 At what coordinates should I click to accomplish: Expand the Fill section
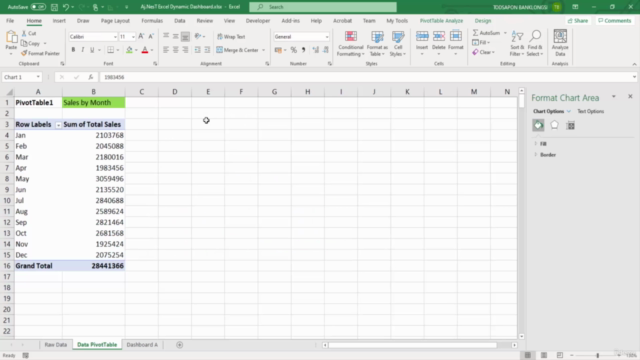[543, 144]
